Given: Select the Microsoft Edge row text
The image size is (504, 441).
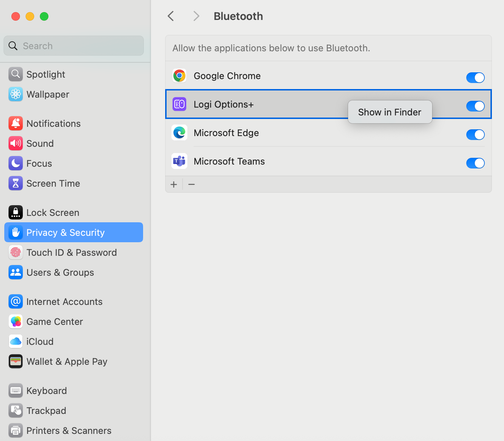Looking at the screenshot, I should [x=226, y=133].
